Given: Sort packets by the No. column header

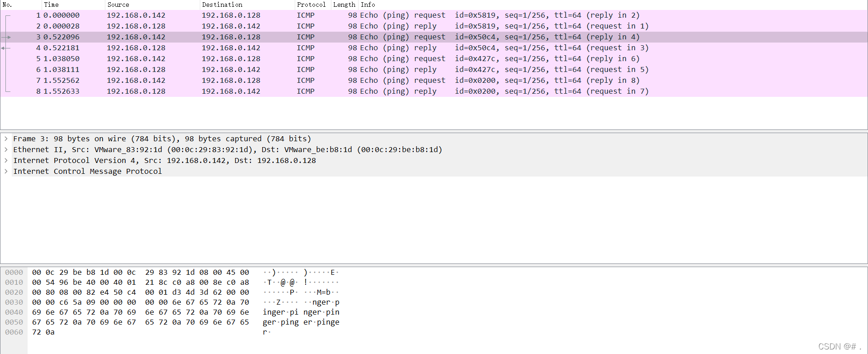Looking at the screenshot, I should tap(21, 5).
